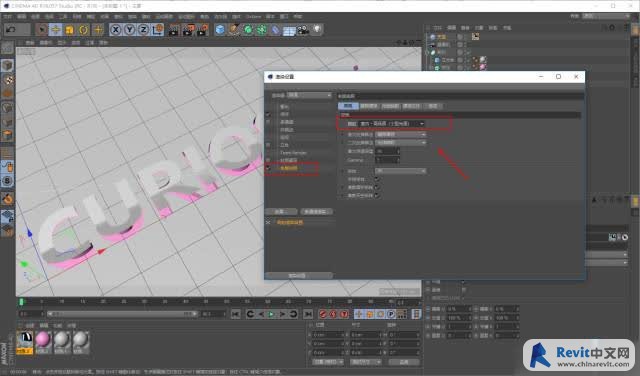Screen dimensions: 640x376
Task: Activate the Scale tool in top toolbar
Action: 69,29
